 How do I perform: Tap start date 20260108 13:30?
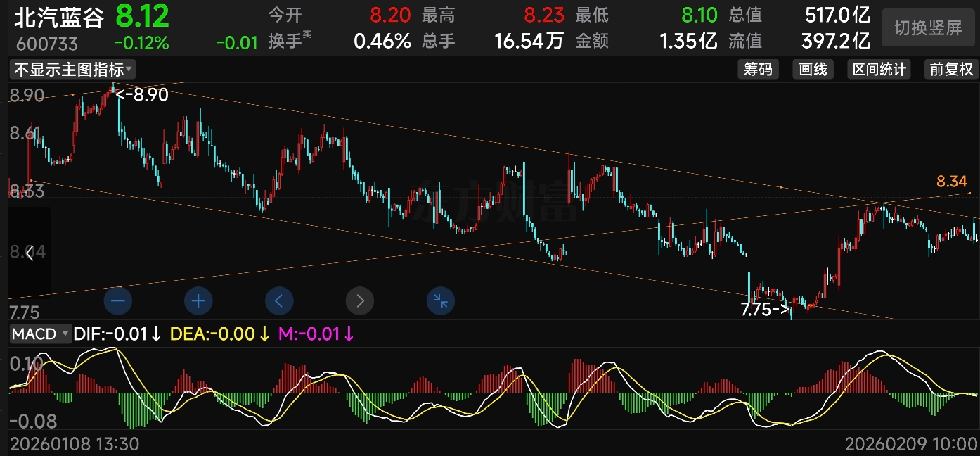75,444
